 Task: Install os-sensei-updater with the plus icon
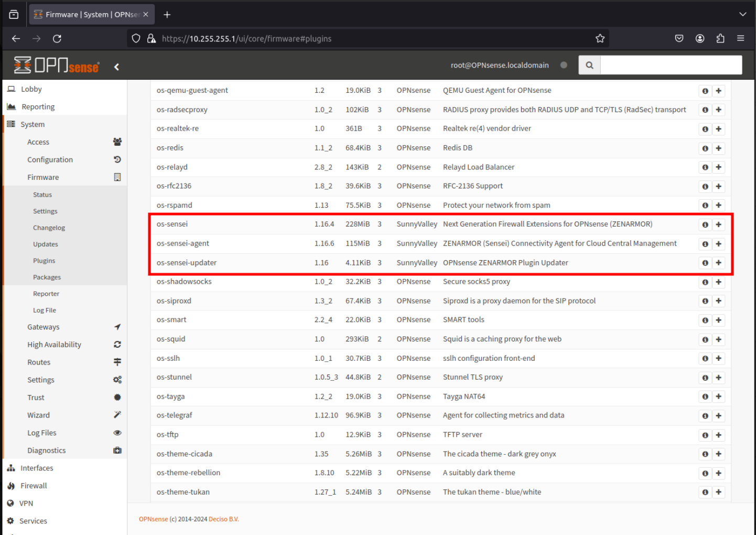pyautogui.click(x=718, y=263)
